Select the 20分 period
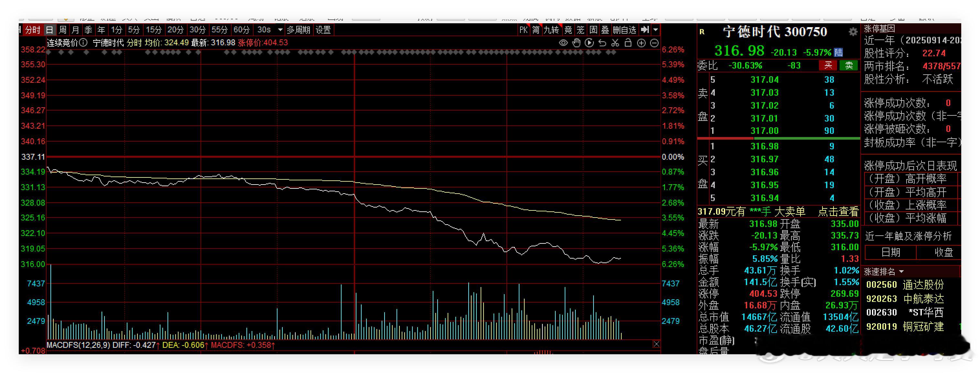 pyautogui.click(x=176, y=30)
